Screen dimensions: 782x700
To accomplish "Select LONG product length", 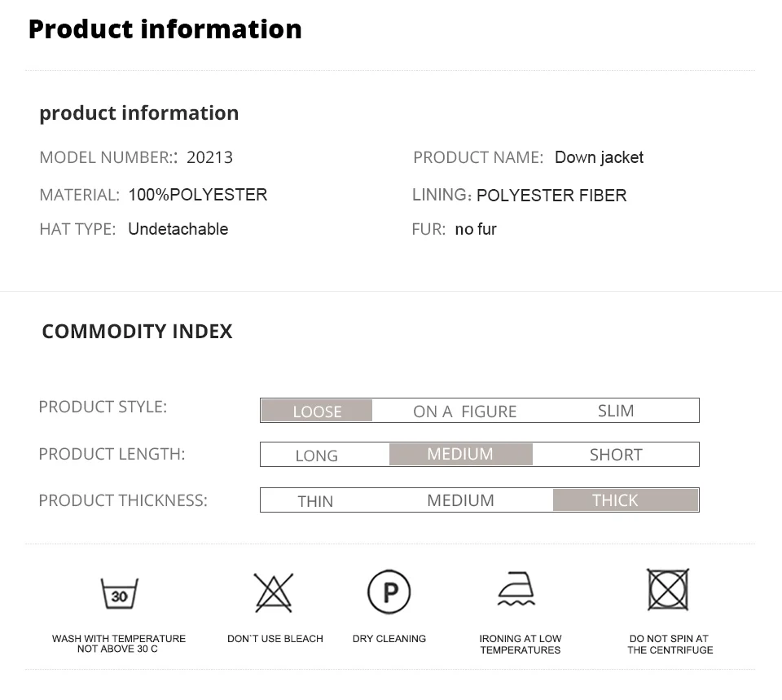I will (316, 456).
